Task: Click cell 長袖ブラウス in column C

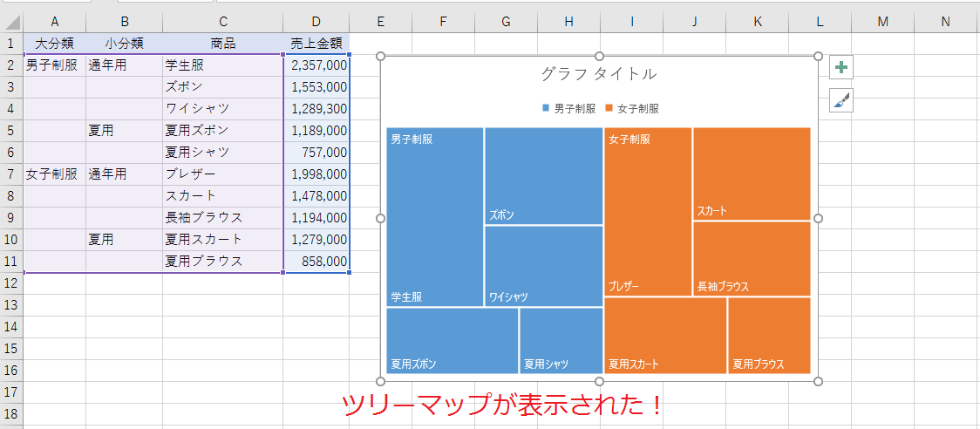Action: click(223, 218)
